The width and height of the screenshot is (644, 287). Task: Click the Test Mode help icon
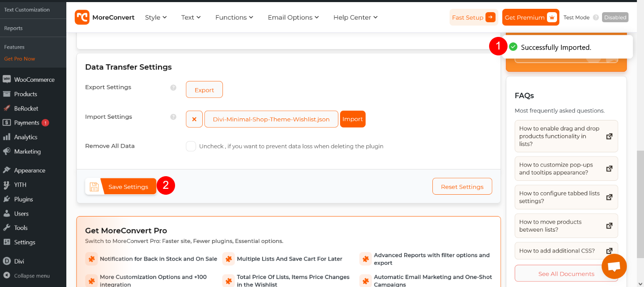(596, 18)
